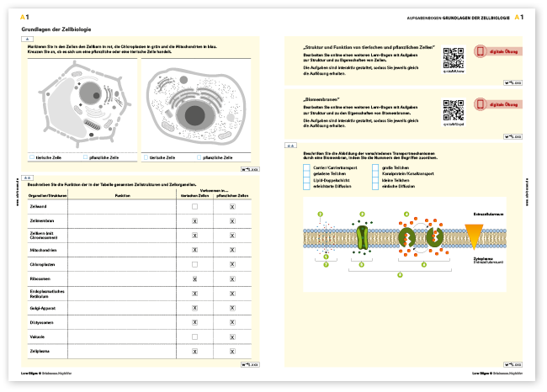
Task: Click the input box beside 'einfache Diffusion'
Action: [x=376, y=186]
